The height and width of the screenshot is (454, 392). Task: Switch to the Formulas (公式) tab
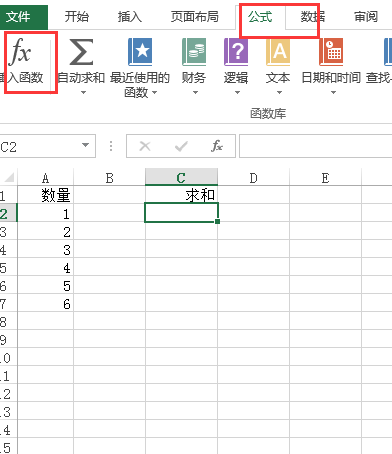tap(260, 16)
